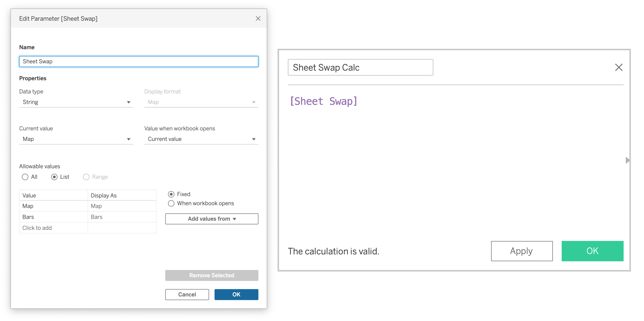Click the [Sheet Swap] formula text
The height and width of the screenshot is (321, 644).
[x=323, y=101]
